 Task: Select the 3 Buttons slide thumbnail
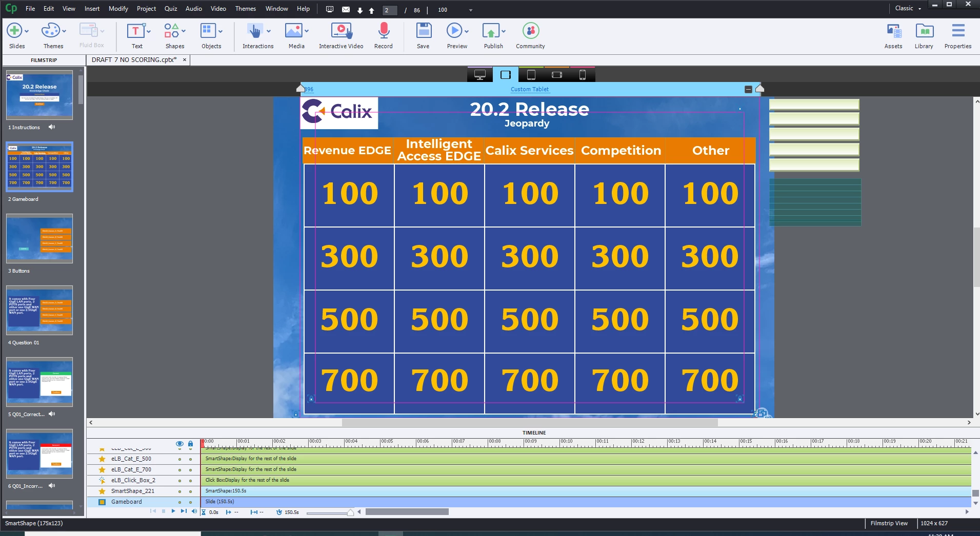point(39,238)
